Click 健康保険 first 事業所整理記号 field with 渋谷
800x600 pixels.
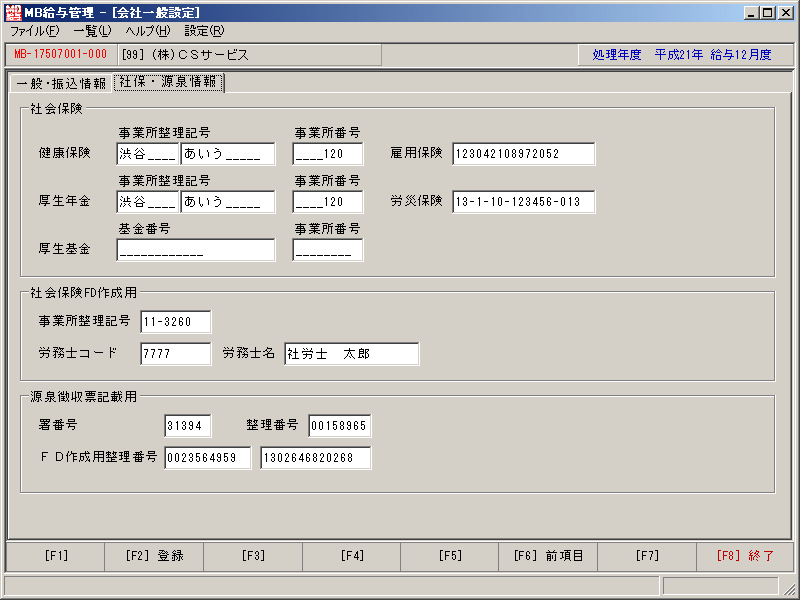click(x=147, y=154)
